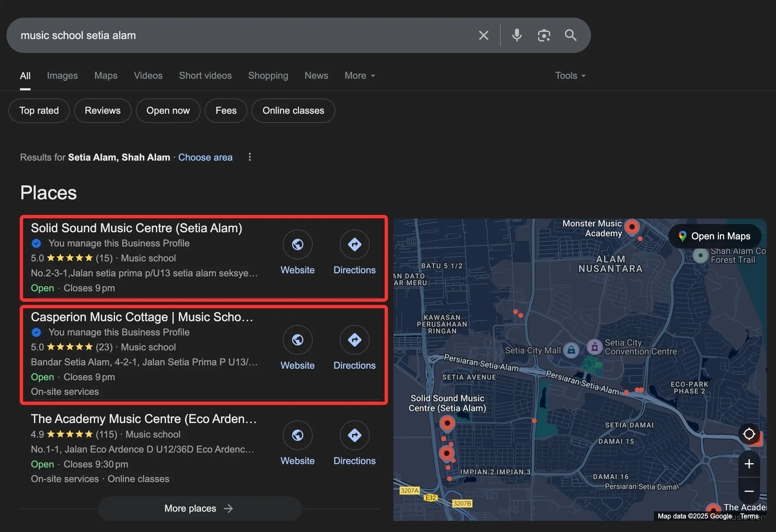This screenshot has height=532, width=776.
Task: Click Casperion address Bandar Setia Alam 4-2-1
Action: click(x=144, y=362)
